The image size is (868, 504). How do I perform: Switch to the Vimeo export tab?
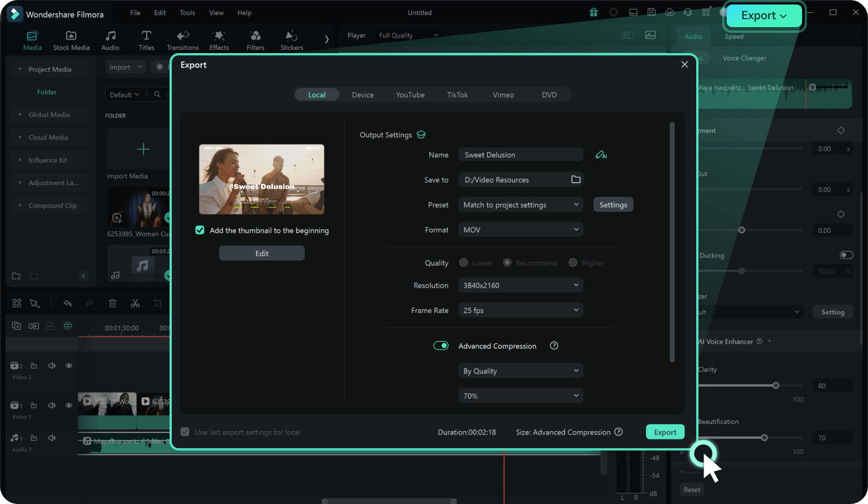[503, 94]
